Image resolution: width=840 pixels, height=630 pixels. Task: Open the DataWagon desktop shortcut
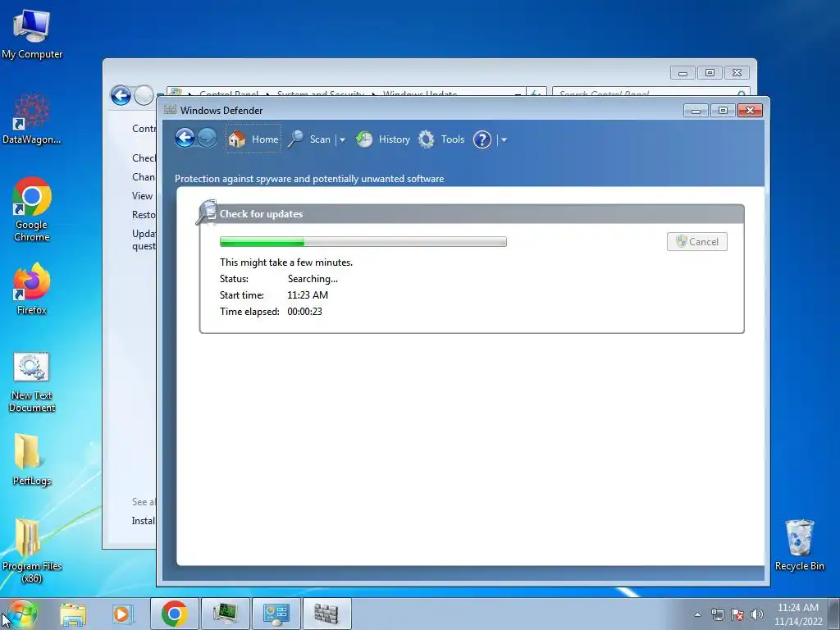pyautogui.click(x=32, y=119)
